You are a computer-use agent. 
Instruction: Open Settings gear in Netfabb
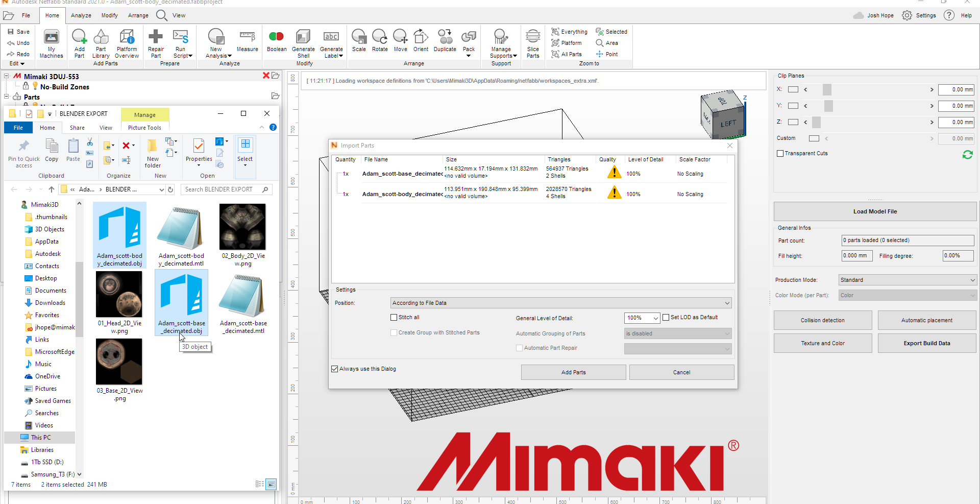(x=906, y=15)
